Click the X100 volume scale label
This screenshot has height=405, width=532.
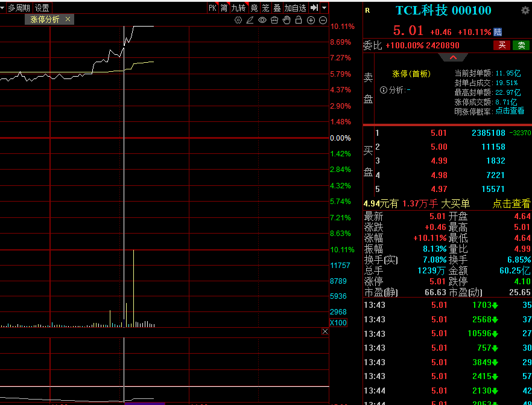point(338,322)
